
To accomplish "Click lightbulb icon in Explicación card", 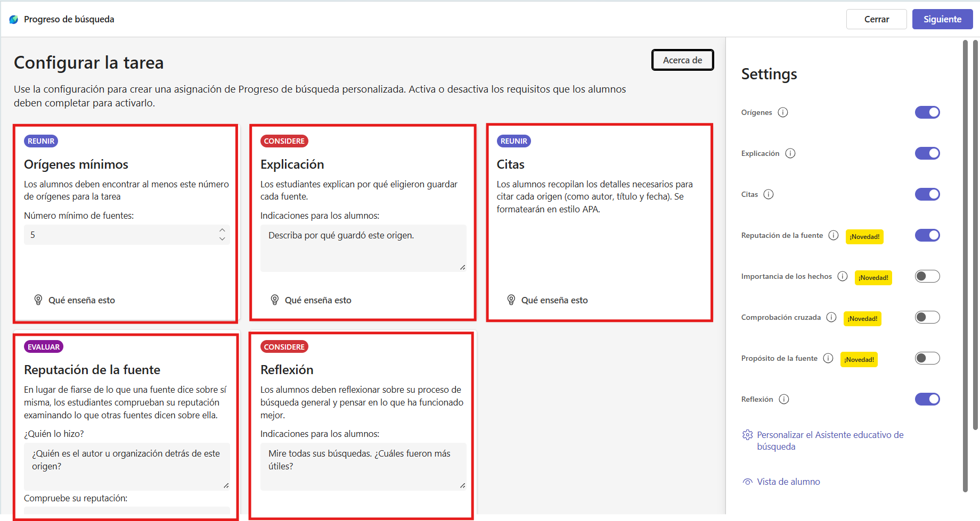I will tap(275, 300).
